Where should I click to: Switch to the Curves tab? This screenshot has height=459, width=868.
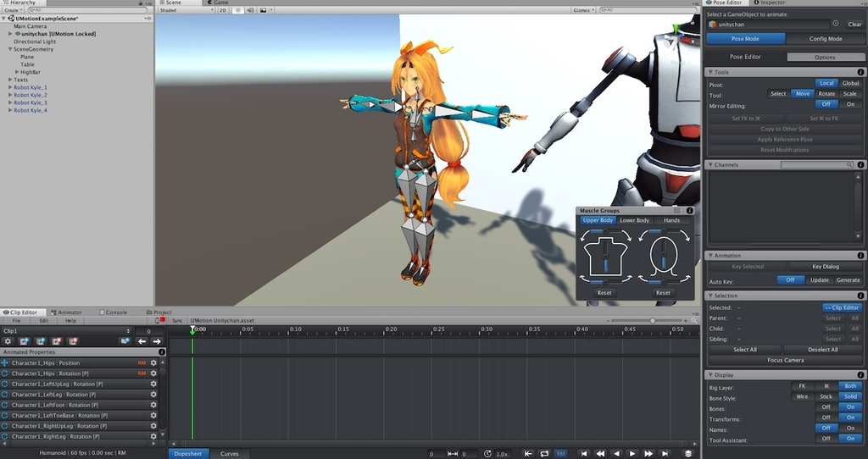point(229,453)
